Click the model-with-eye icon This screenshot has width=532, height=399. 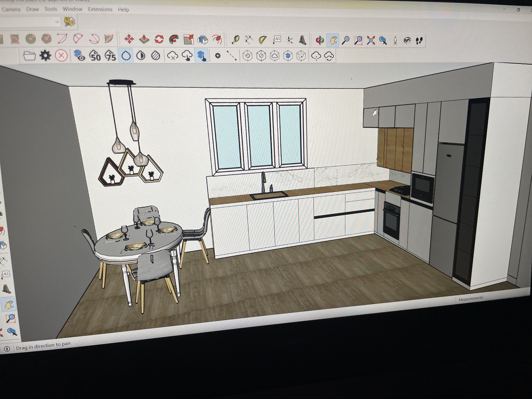(x=79, y=56)
